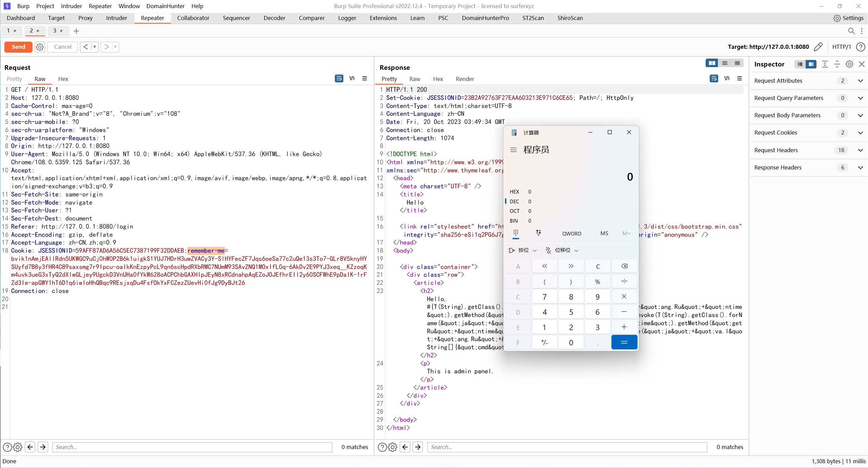Expand the Request Cookies section
Image resolution: width=868 pixels, height=468 pixels.
coord(860,133)
